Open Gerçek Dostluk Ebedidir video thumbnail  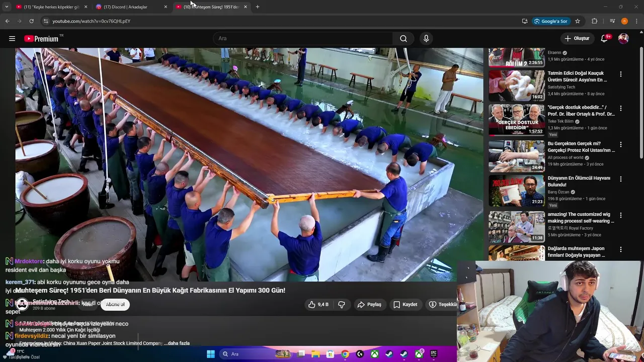pyautogui.click(x=517, y=120)
